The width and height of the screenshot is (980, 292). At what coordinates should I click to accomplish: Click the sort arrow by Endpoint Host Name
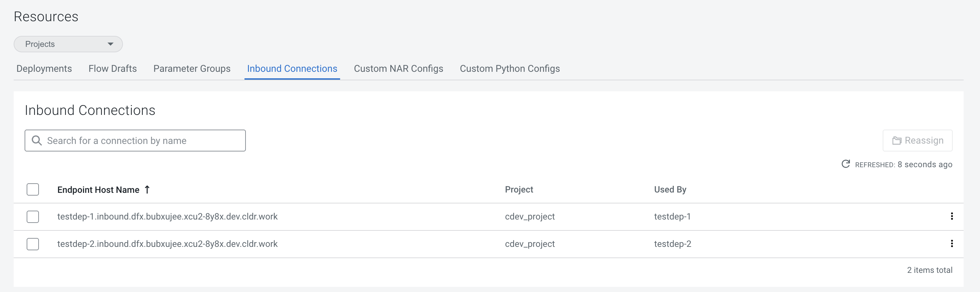pyautogui.click(x=147, y=189)
